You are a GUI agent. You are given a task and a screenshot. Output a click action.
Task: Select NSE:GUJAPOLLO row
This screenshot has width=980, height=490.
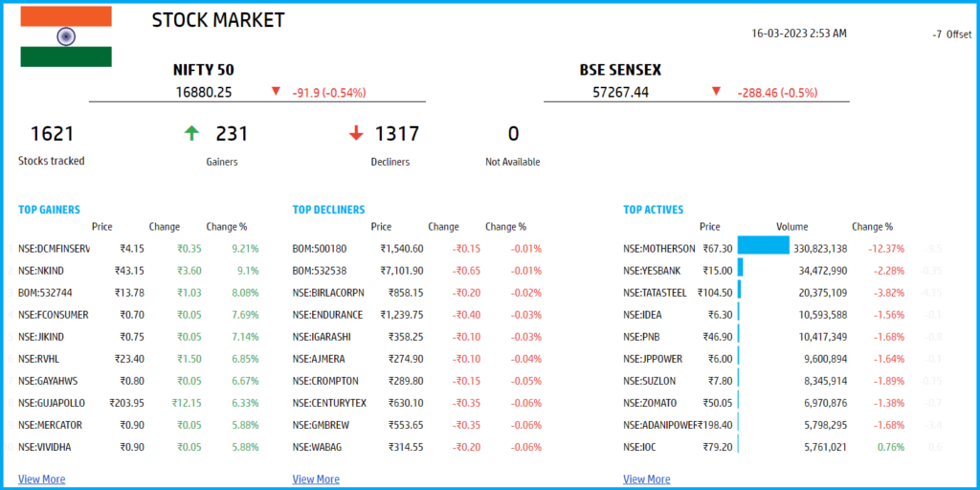coord(138,403)
